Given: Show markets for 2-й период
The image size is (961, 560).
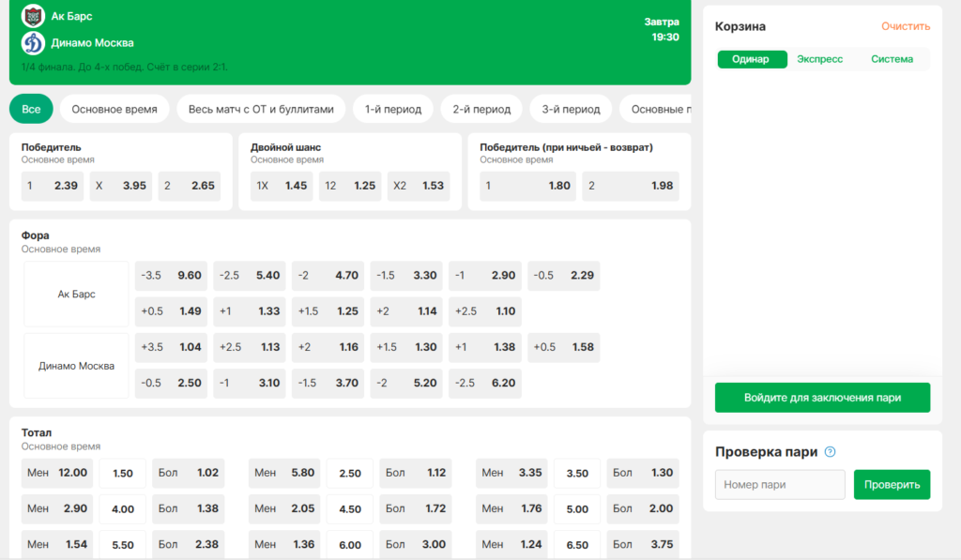Looking at the screenshot, I should (481, 109).
